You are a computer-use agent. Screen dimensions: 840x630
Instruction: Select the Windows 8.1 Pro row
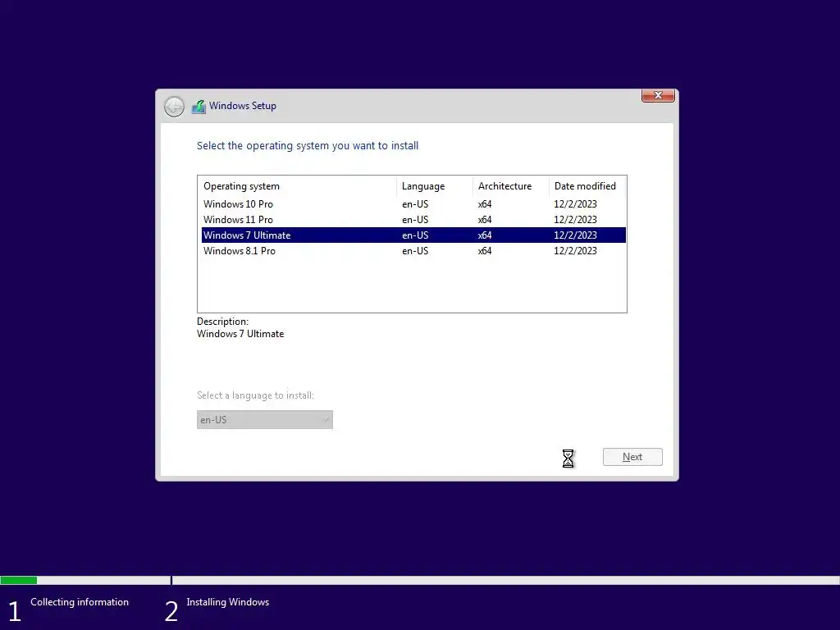pos(413,251)
